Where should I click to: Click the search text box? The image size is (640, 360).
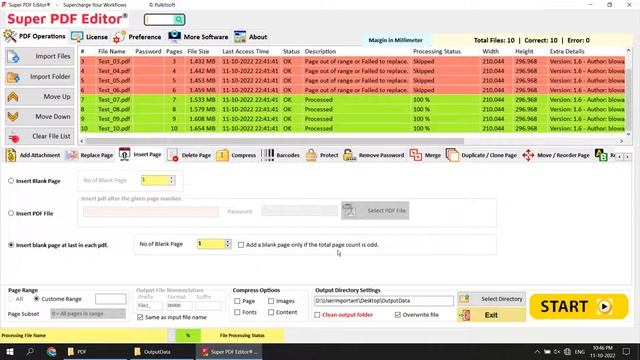point(160,20)
